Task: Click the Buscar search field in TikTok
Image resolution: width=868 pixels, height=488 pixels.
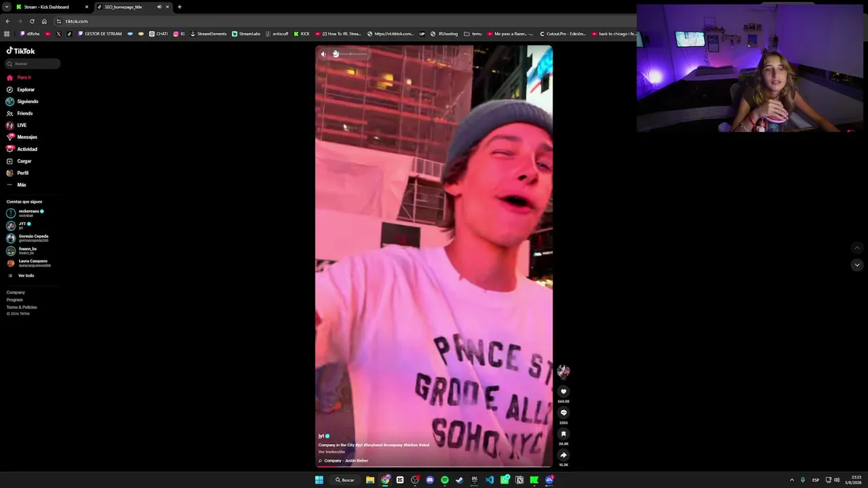Action: [x=33, y=64]
